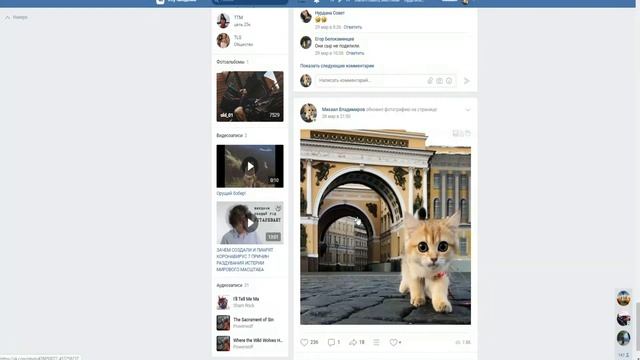Viewport: 640px width, 360px height.
Task: Play the coronavirus story video thumbnail
Action: click(250, 223)
